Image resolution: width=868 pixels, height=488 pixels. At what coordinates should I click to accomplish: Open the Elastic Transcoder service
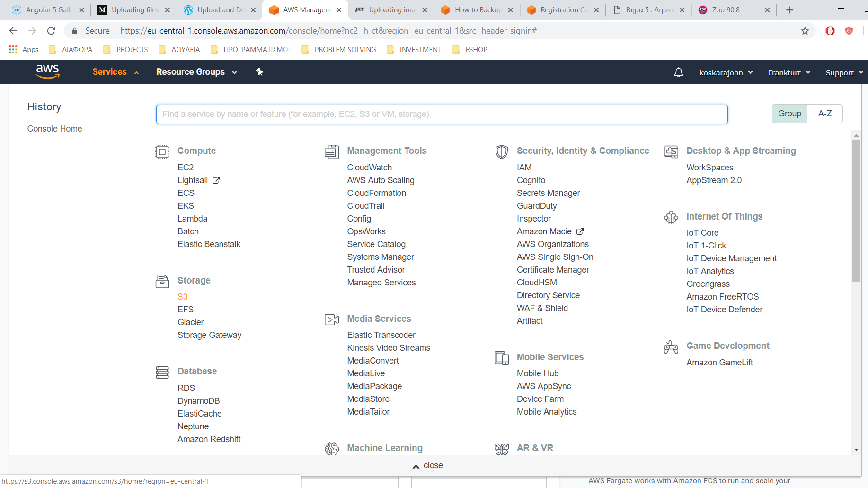pos(381,335)
